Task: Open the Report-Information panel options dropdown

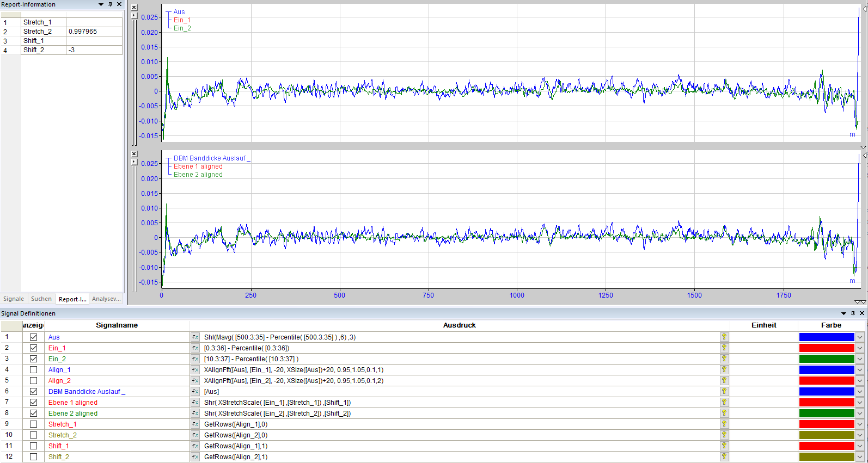Action: (101, 4)
